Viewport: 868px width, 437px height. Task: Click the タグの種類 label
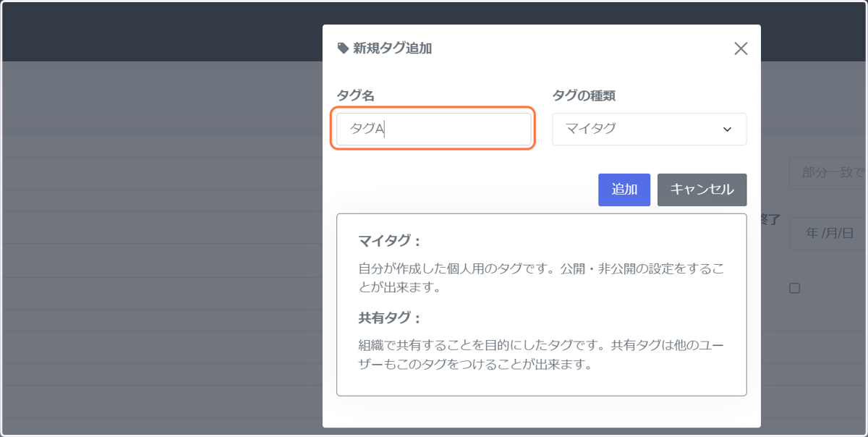(584, 96)
